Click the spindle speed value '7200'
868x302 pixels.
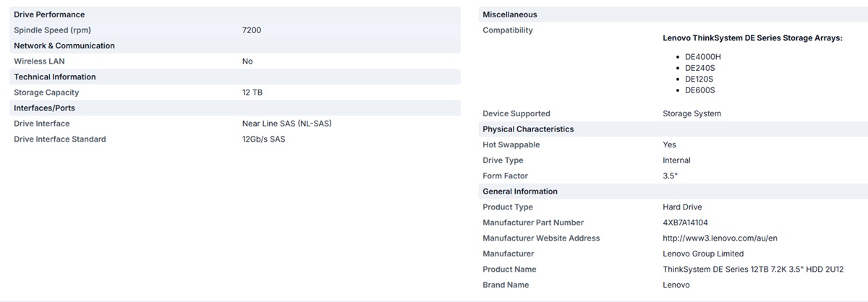[x=252, y=30]
